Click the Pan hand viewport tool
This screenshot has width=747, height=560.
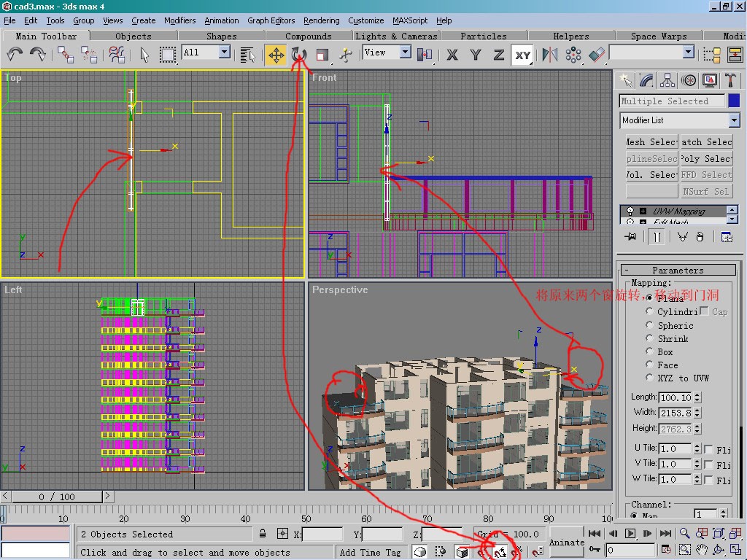(x=702, y=550)
